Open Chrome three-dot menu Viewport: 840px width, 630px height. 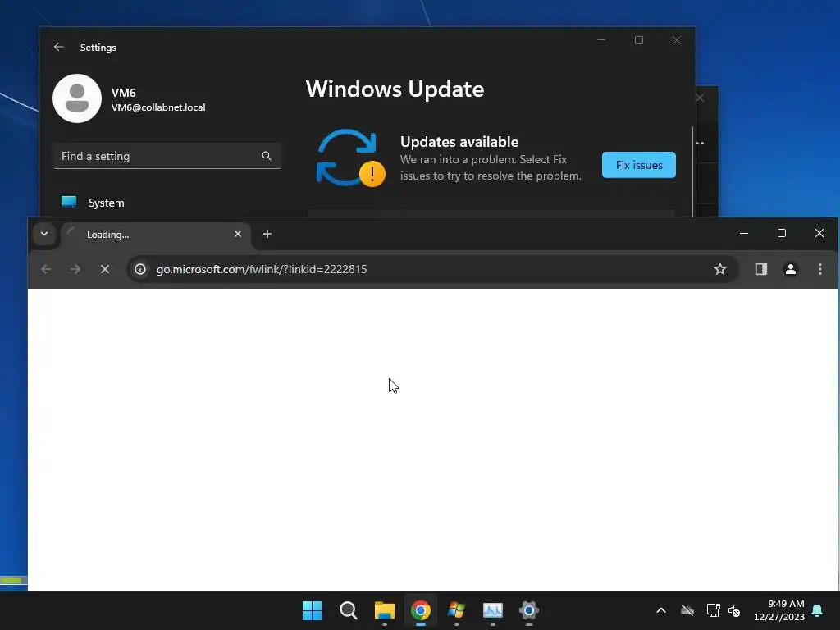820,269
